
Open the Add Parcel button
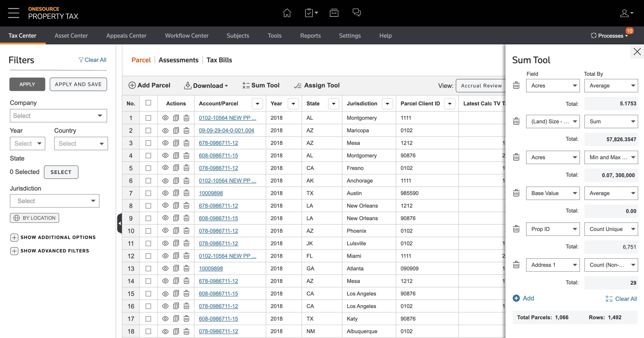(149, 85)
